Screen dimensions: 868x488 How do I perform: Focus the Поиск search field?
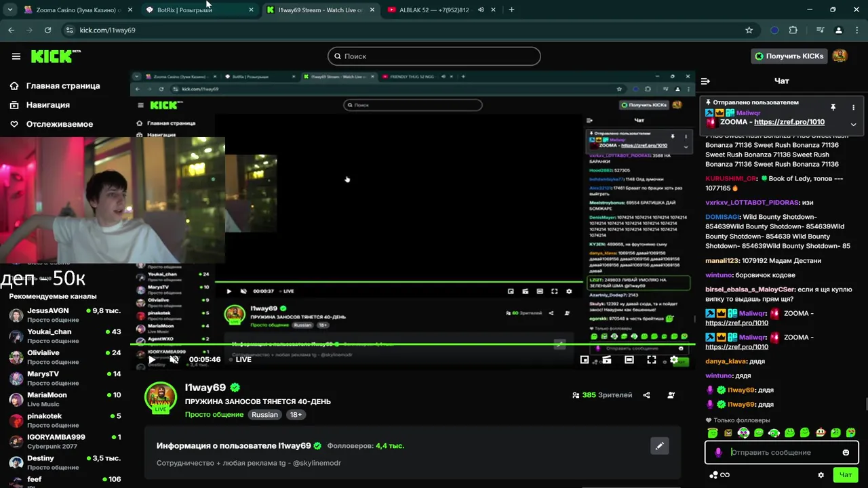(x=434, y=56)
